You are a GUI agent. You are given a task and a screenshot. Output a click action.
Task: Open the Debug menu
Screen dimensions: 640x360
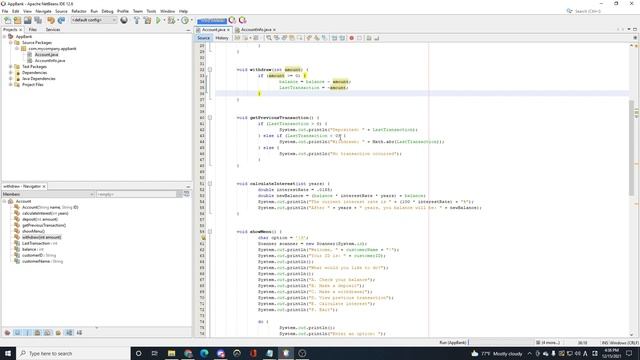point(107,11)
